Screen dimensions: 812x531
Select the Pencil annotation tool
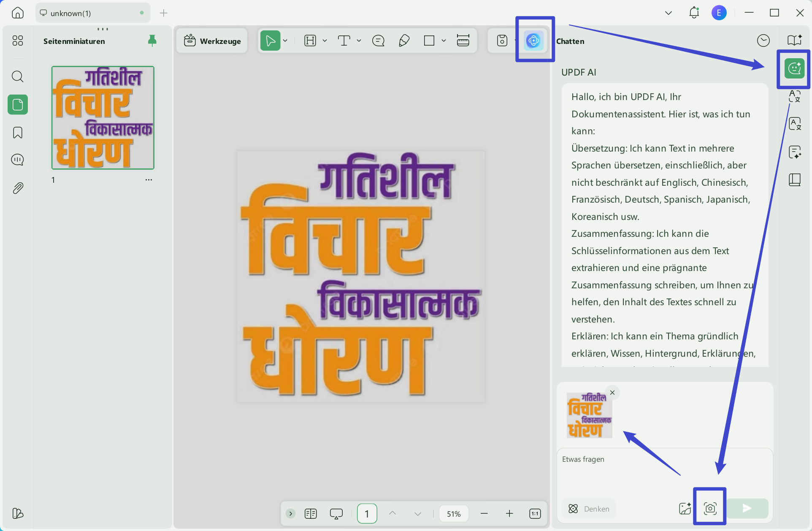[x=404, y=41]
